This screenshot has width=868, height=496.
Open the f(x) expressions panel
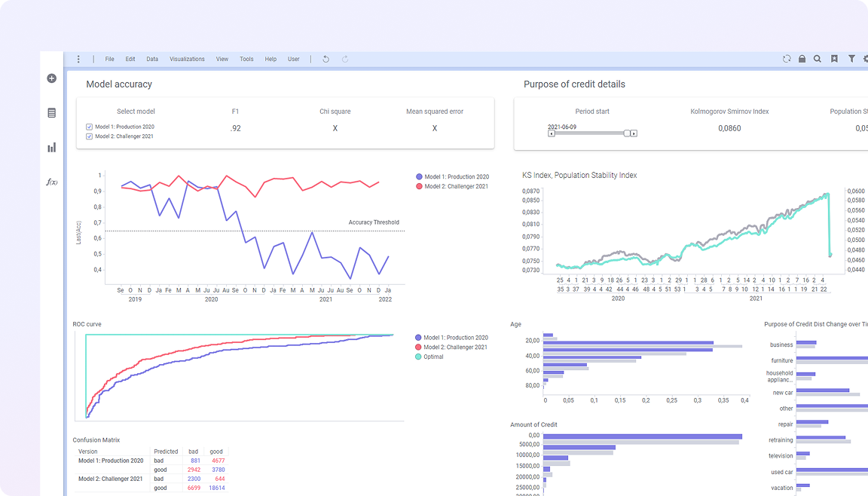(x=51, y=182)
